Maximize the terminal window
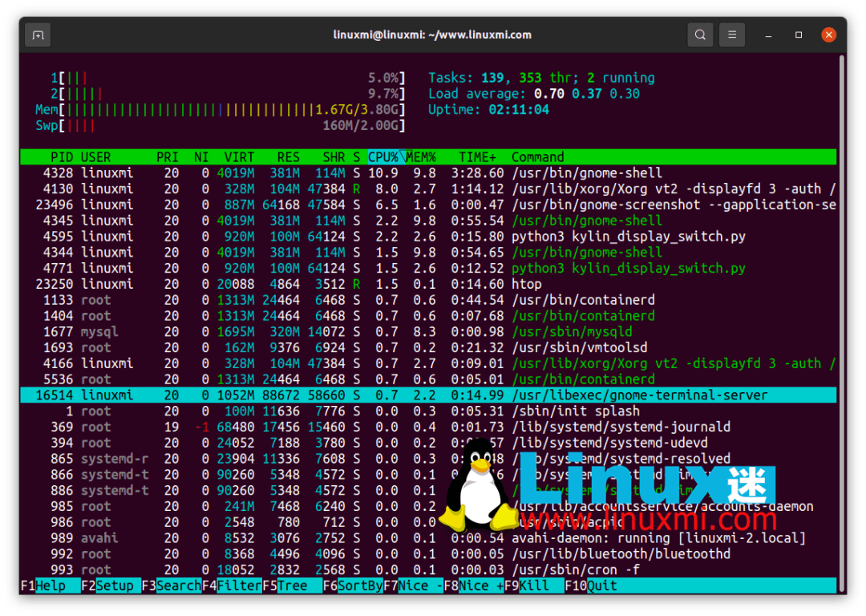Image resolution: width=866 pixels, height=616 pixels. point(798,34)
